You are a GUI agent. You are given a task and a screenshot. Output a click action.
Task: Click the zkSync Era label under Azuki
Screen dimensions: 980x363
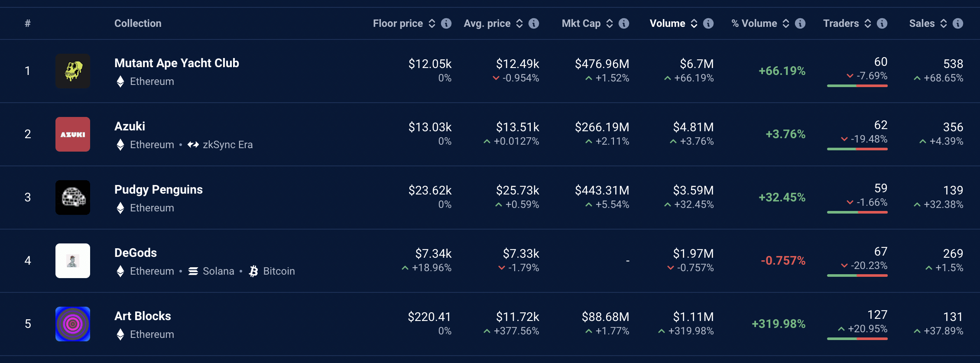[x=227, y=145]
